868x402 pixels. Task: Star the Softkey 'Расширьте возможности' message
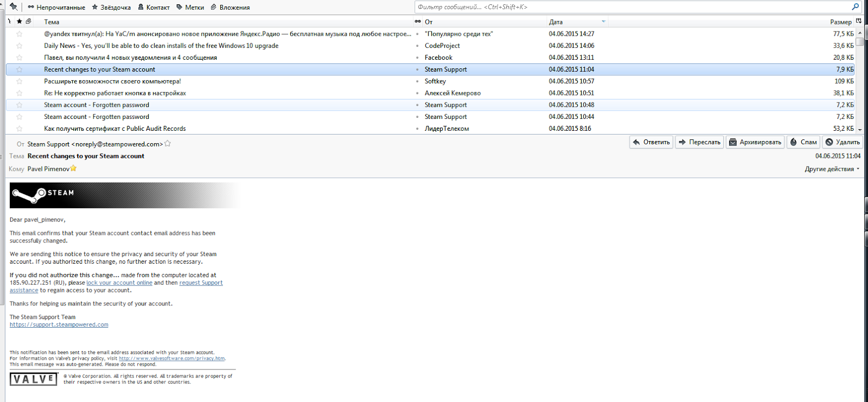click(20, 81)
